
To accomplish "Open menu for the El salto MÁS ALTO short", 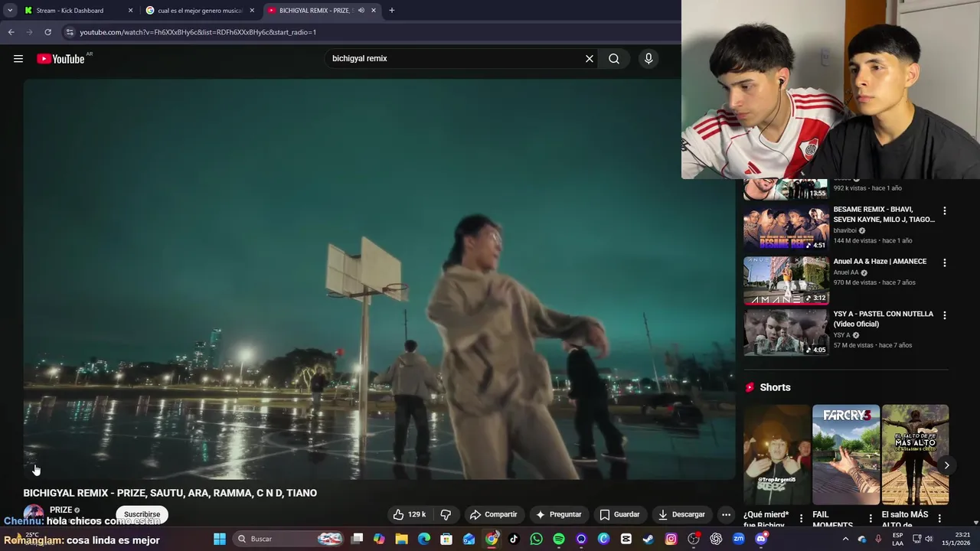I will [x=939, y=519].
